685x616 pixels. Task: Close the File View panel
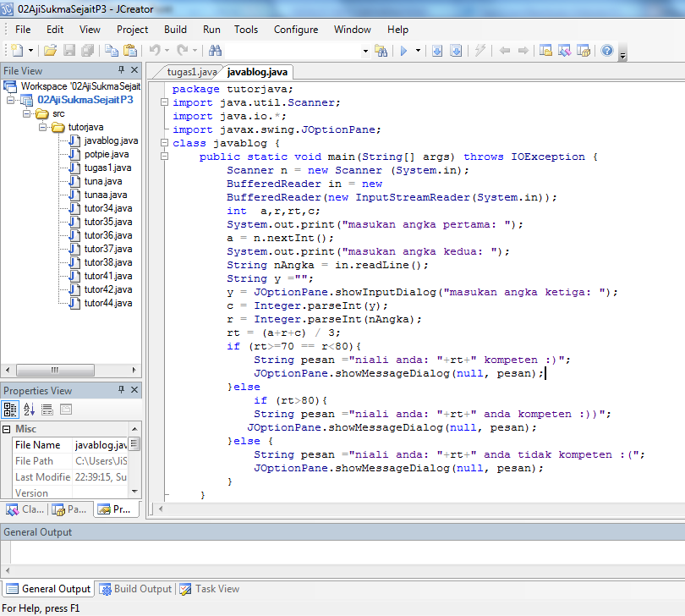(x=134, y=70)
